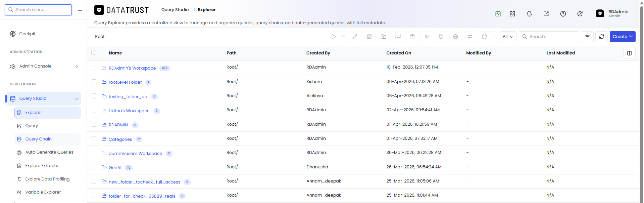This screenshot has width=644, height=203.
Task: Check the folder_for_check_65889_reals row checkbox
Action: 94,196
